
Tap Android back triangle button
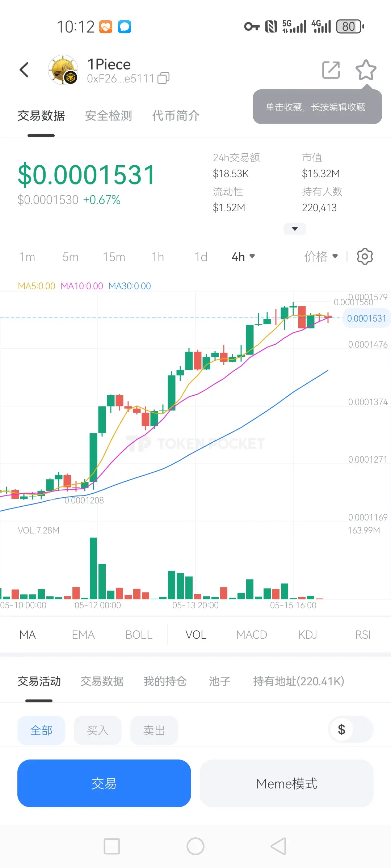tap(279, 846)
